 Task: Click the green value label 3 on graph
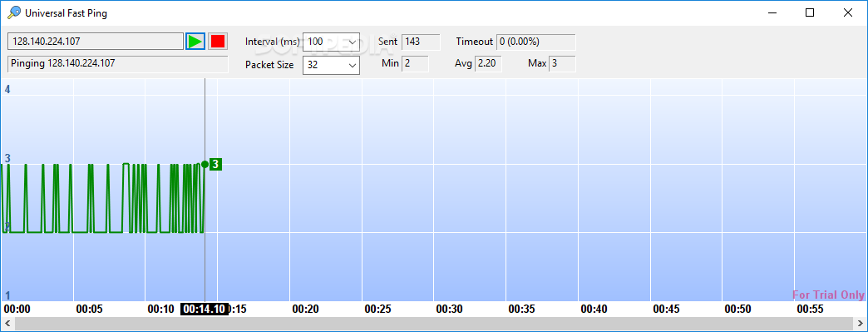point(215,164)
